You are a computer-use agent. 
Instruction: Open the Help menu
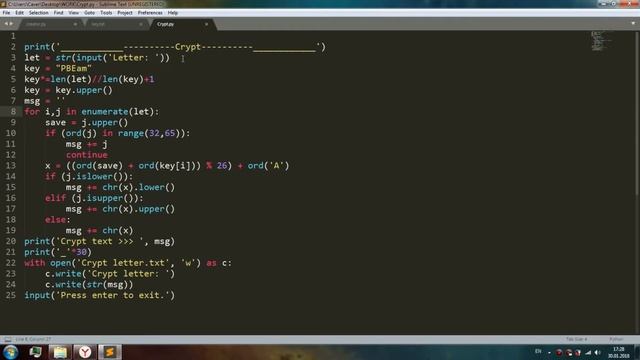[173, 13]
